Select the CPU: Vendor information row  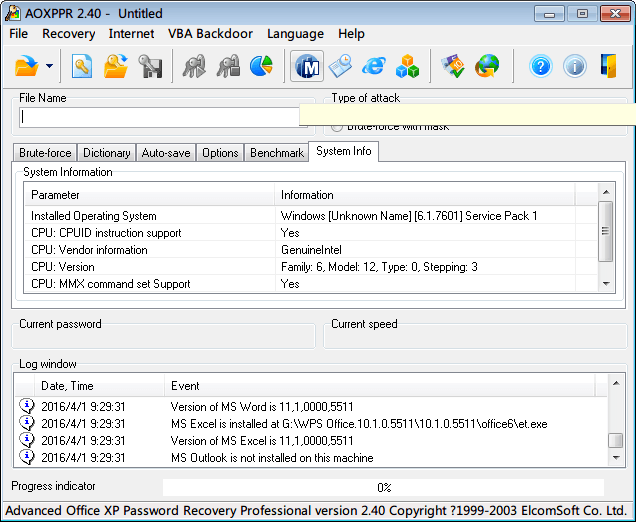[x=311, y=250]
